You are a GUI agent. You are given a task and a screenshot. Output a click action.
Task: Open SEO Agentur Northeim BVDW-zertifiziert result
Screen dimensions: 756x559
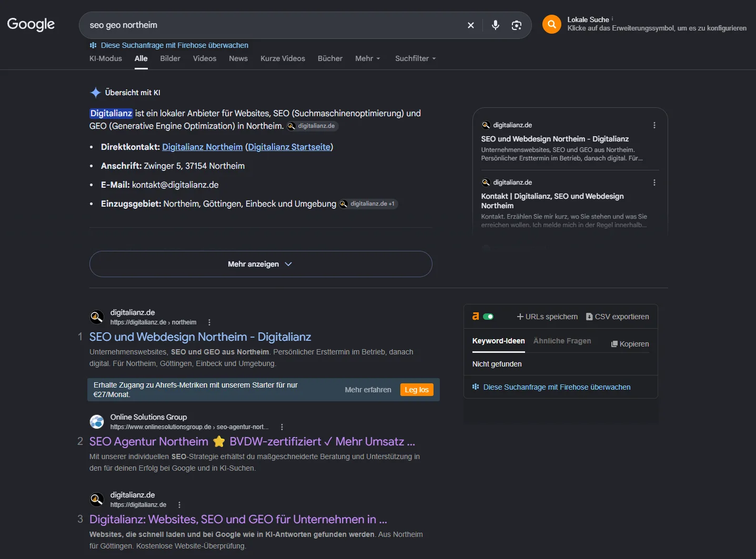(x=253, y=442)
